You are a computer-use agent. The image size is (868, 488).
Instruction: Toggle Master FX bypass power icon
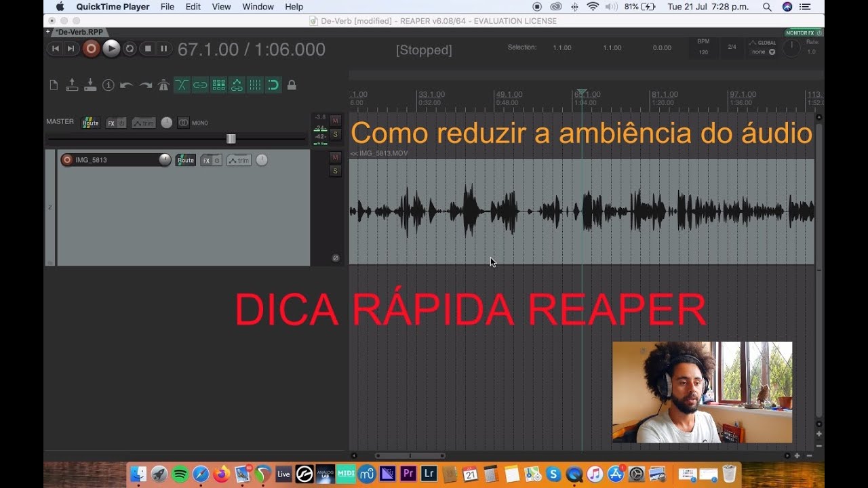click(x=122, y=123)
